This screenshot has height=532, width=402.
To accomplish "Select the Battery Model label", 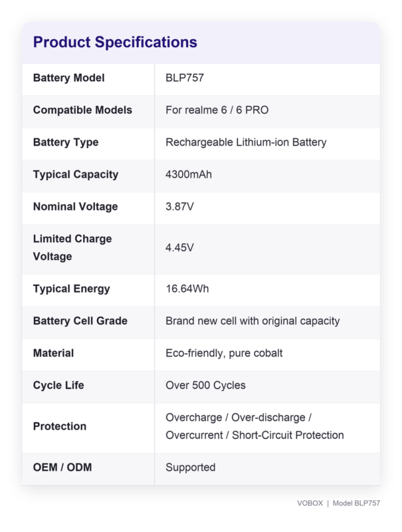I will (69, 78).
